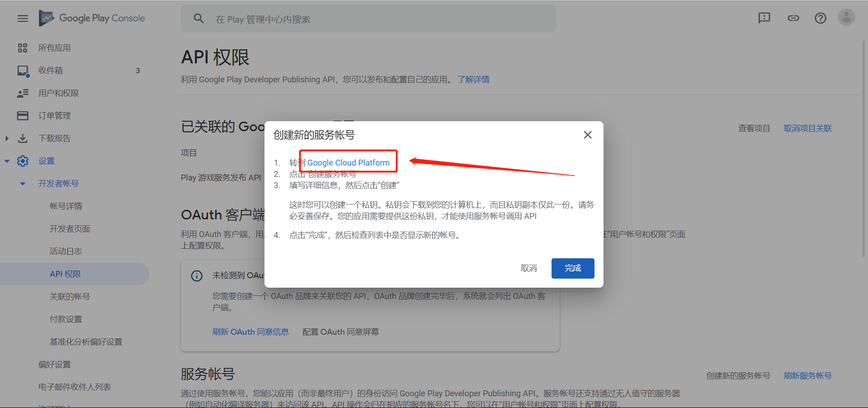The image size is (868, 408).
Task: Click 刷新 OAuth 同意信息 link
Action: [x=250, y=332]
